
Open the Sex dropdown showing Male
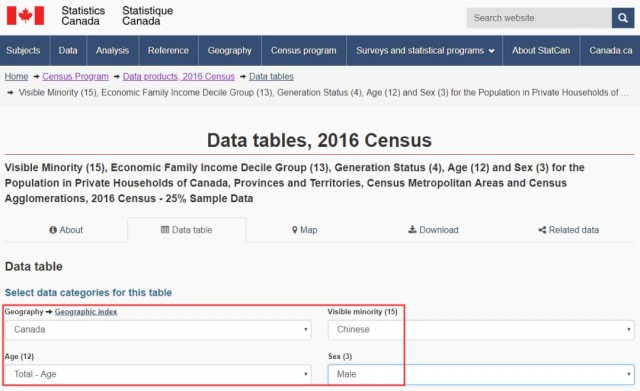481,374
